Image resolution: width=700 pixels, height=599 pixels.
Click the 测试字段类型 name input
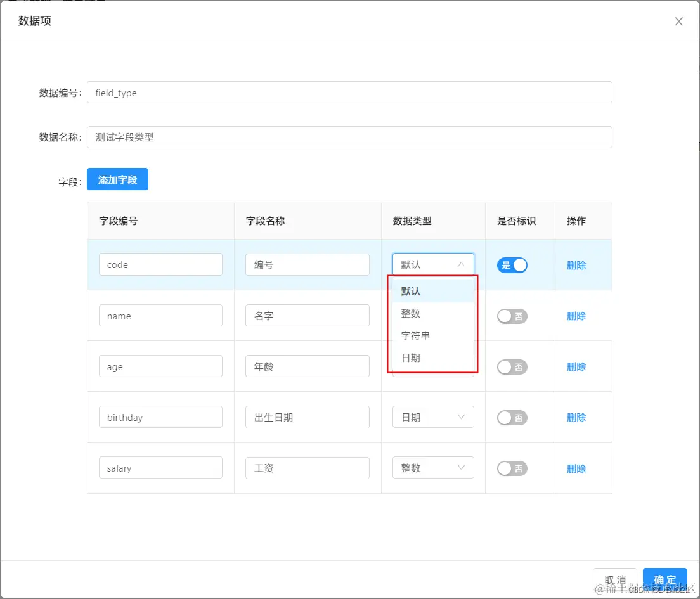pyautogui.click(x=349, y=137)
